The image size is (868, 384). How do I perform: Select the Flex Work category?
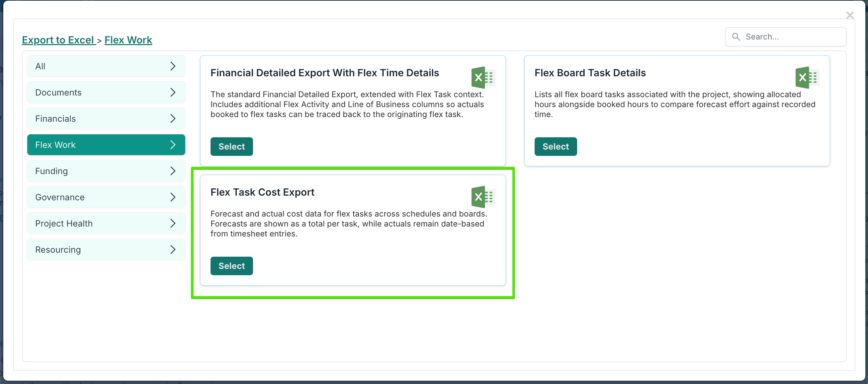[55, 145]
